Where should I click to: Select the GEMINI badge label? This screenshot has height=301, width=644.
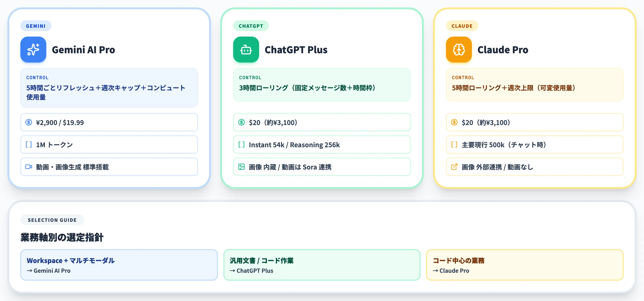pos(36,26)
